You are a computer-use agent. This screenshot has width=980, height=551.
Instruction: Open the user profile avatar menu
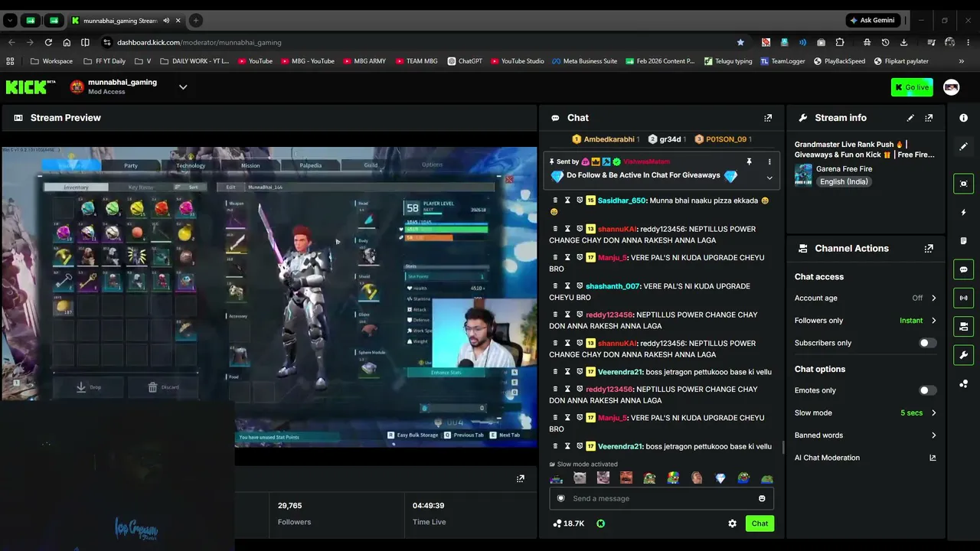click(952, 87)
